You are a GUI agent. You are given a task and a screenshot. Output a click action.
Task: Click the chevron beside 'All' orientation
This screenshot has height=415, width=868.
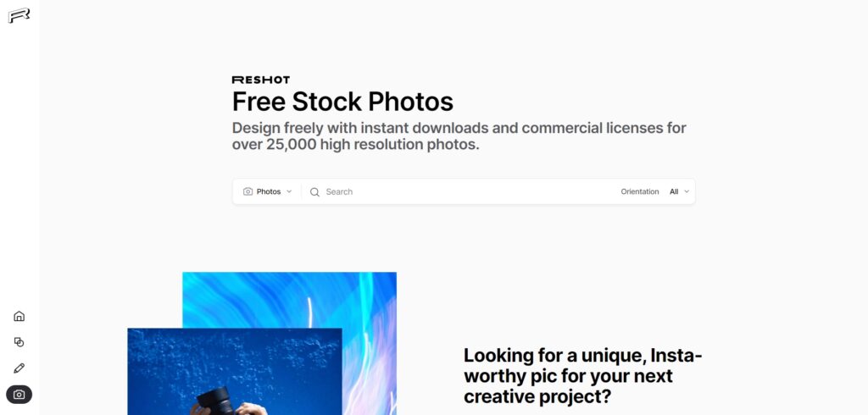(x=687, y=191)
